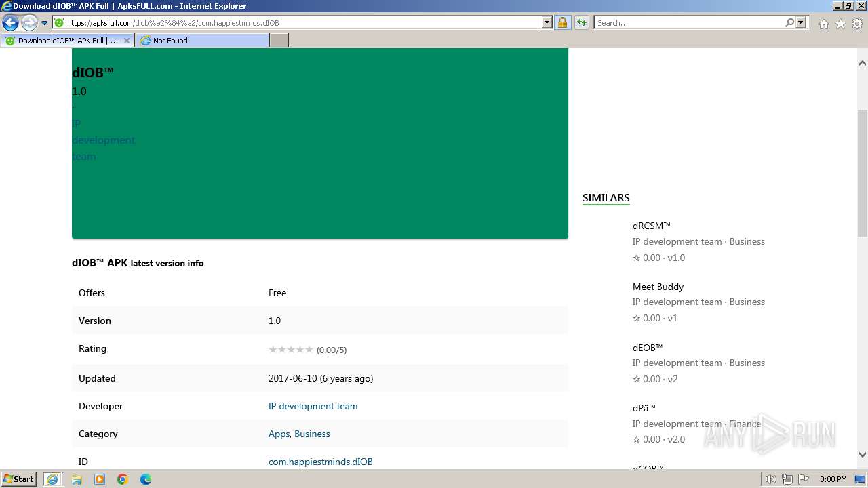The width and height of the screenshot is (868, 488).
Task: Select the Offers value Free
Action: [x=277, y=293]
